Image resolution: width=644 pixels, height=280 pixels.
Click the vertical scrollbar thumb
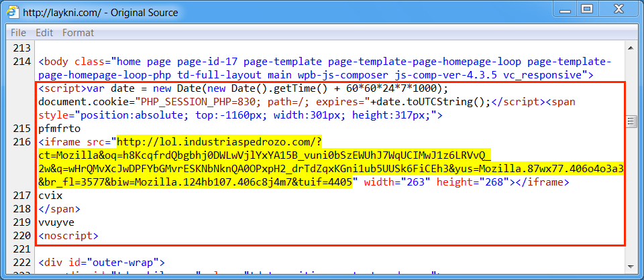coord(631,121)
